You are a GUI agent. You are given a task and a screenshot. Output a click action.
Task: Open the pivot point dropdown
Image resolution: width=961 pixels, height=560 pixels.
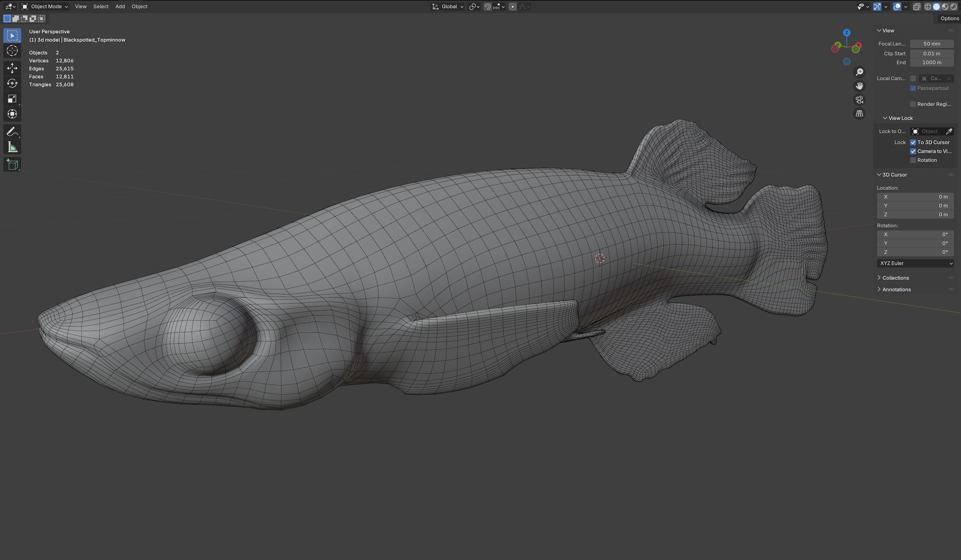[474, 7]
